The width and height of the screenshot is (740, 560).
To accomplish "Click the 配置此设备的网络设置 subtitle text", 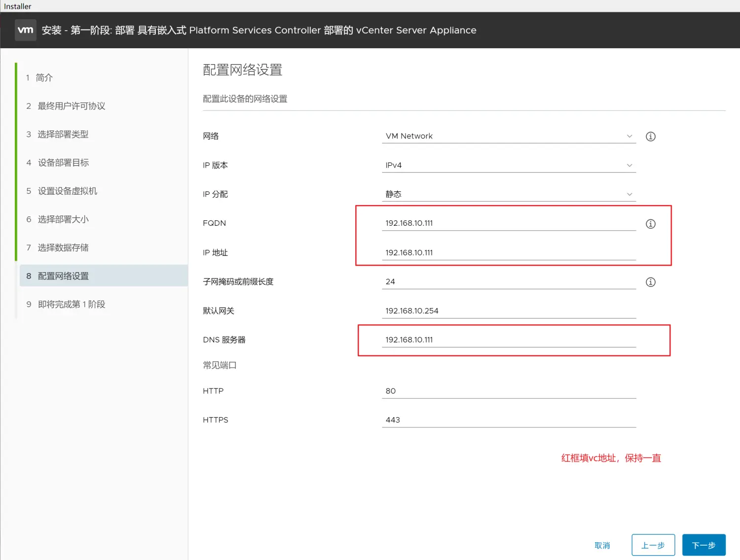I will pos(245,99).
